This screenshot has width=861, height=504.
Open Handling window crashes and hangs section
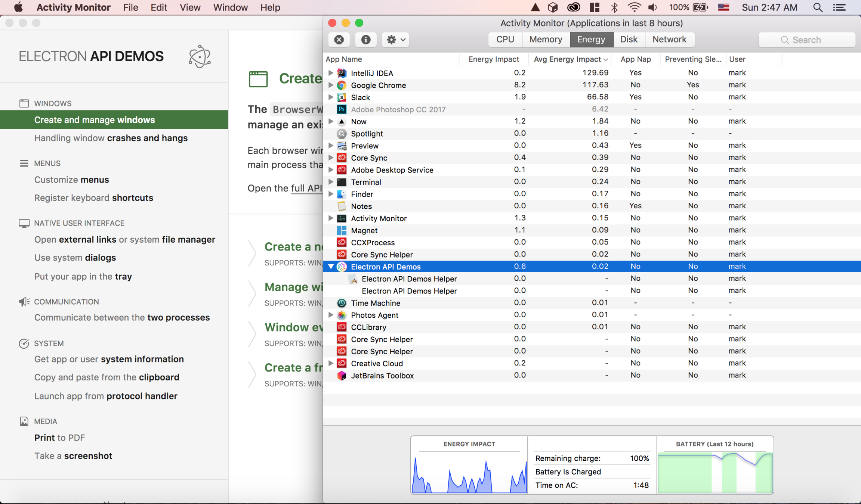tap(111, 138)
